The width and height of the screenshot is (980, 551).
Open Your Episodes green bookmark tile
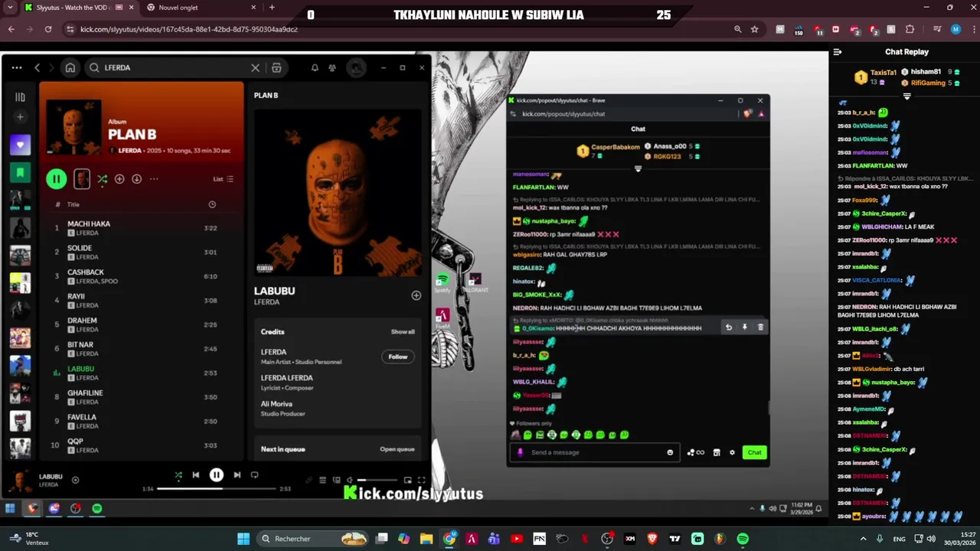20,173
